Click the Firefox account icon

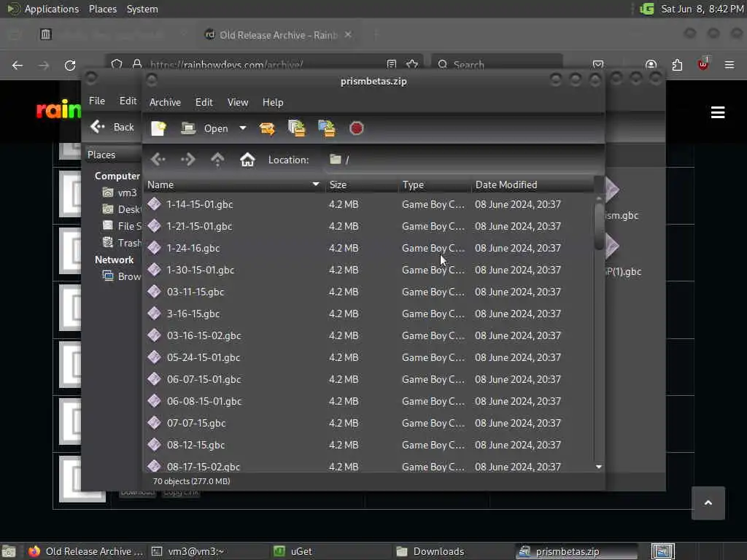pos(651,65)
